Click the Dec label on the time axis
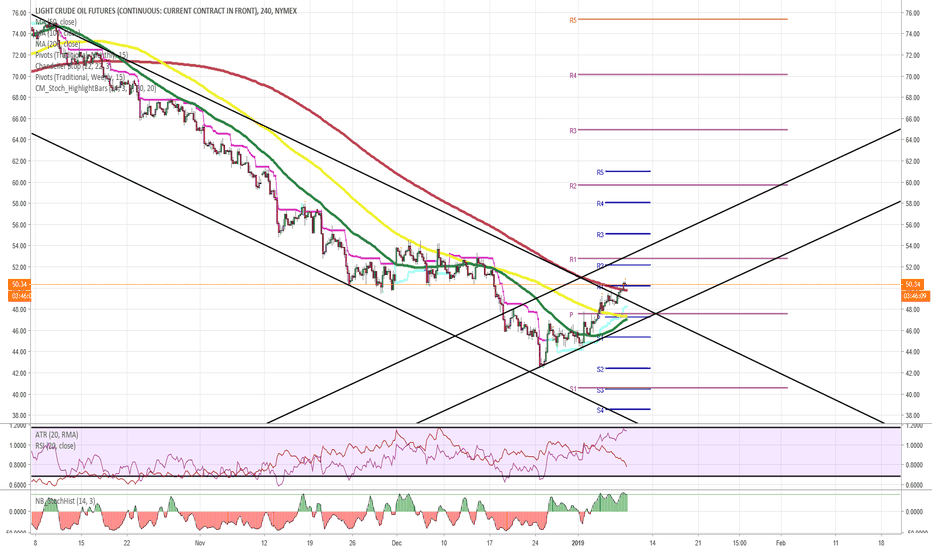The width and height of the screenshot is (932, 550). [x=397, y=543]
